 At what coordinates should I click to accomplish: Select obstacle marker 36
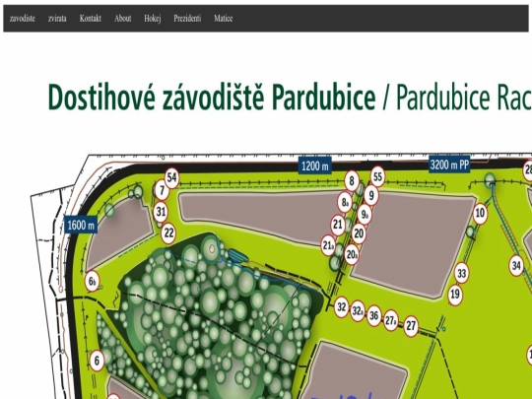(x=374, y=315)
